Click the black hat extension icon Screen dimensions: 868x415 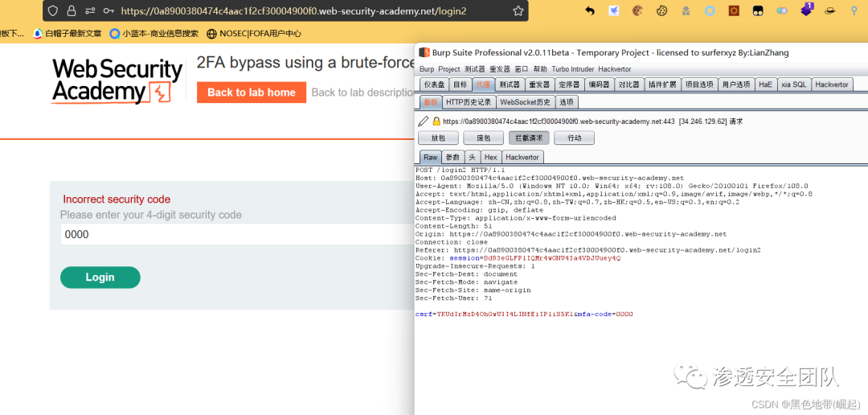tap(829, 10)
